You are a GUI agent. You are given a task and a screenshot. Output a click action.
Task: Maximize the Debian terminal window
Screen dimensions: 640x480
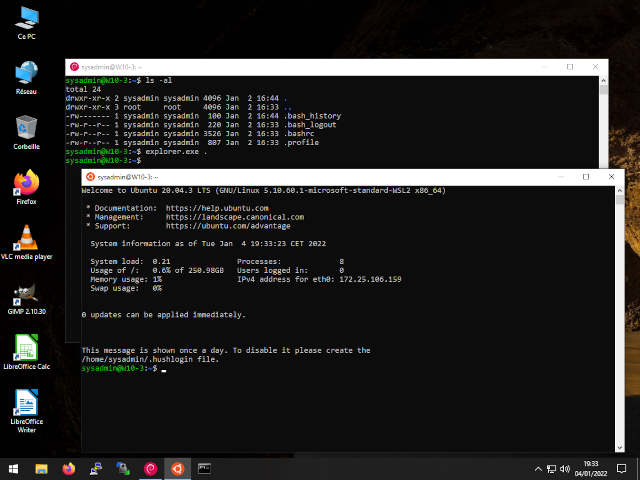[x=570, y=67]
